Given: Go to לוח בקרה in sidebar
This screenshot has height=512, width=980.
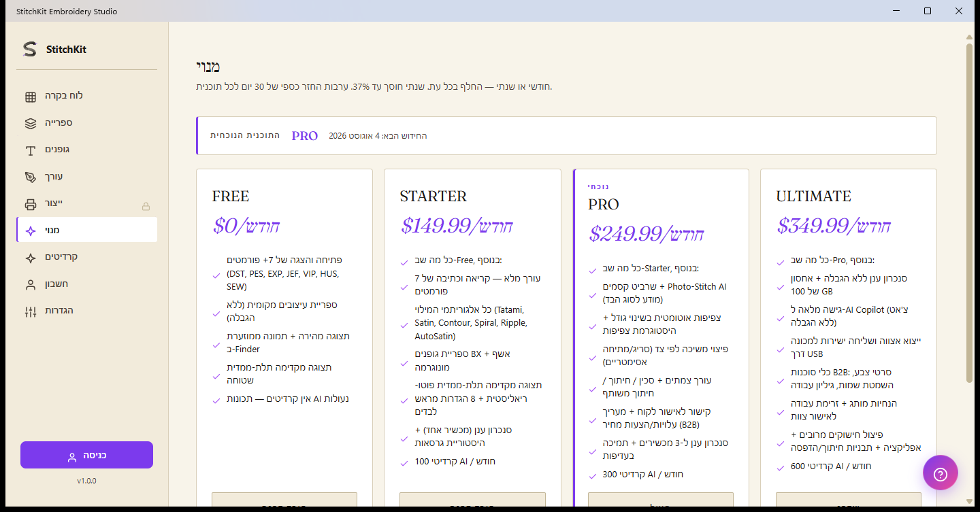Looking at the screenshot, I should click(87, 96).
